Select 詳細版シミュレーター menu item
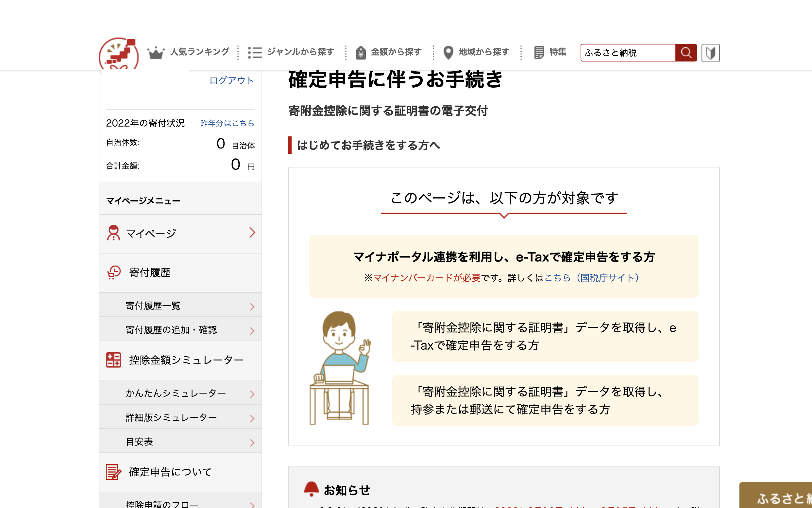The image size is (812, 508). pyautogui.click(x=171, y=417)
